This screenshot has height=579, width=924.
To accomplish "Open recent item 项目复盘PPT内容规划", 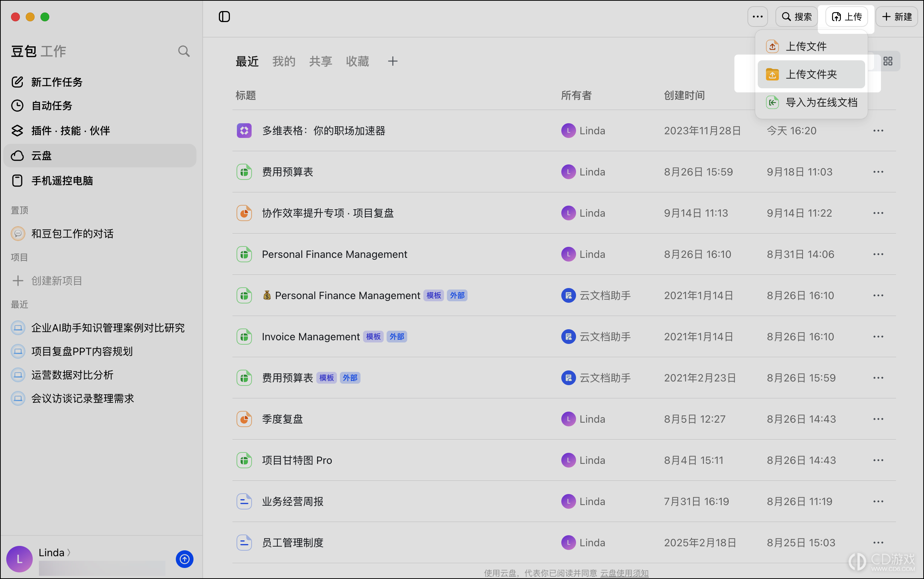I will (x=100, y=351).
